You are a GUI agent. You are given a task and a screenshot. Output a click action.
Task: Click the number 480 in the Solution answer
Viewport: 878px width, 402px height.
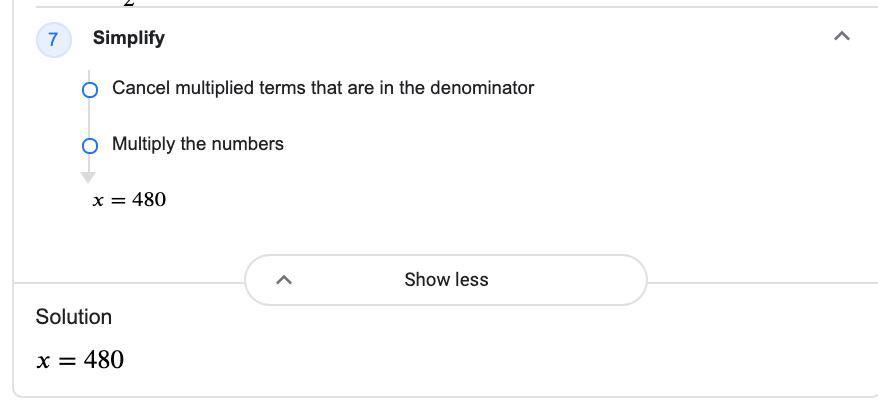tap(104, 360)
